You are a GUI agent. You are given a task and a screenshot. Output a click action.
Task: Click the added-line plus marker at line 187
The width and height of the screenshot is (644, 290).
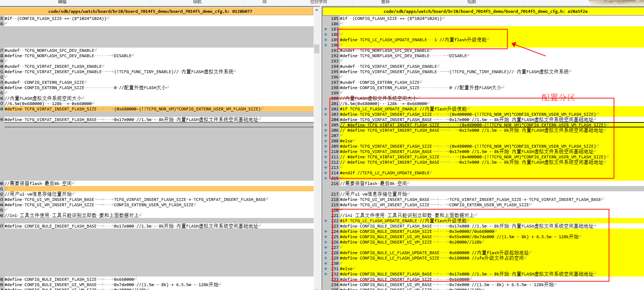pos(326,29)
